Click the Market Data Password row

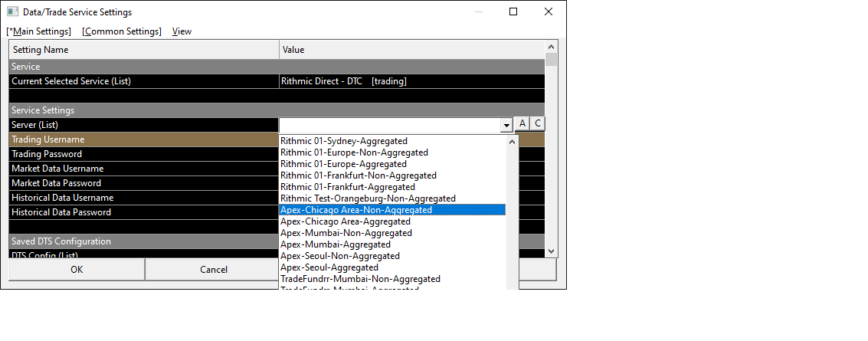[144, 182]
